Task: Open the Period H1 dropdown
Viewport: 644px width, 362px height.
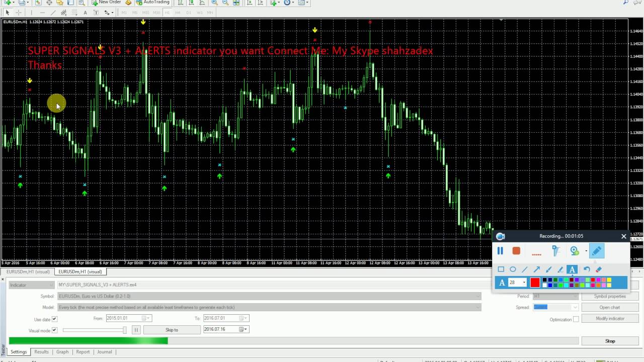Action: coord(556,296)
